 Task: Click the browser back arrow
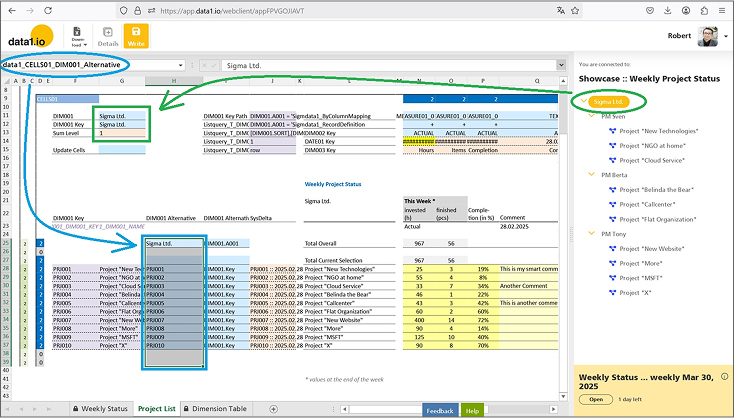(12, 10)
